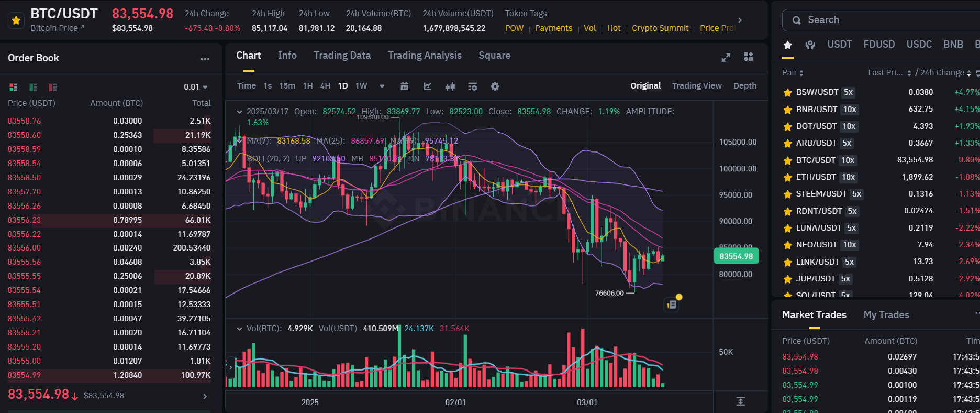
Task: Expand the chart to fullscreen
Action: tap(726, 57)
